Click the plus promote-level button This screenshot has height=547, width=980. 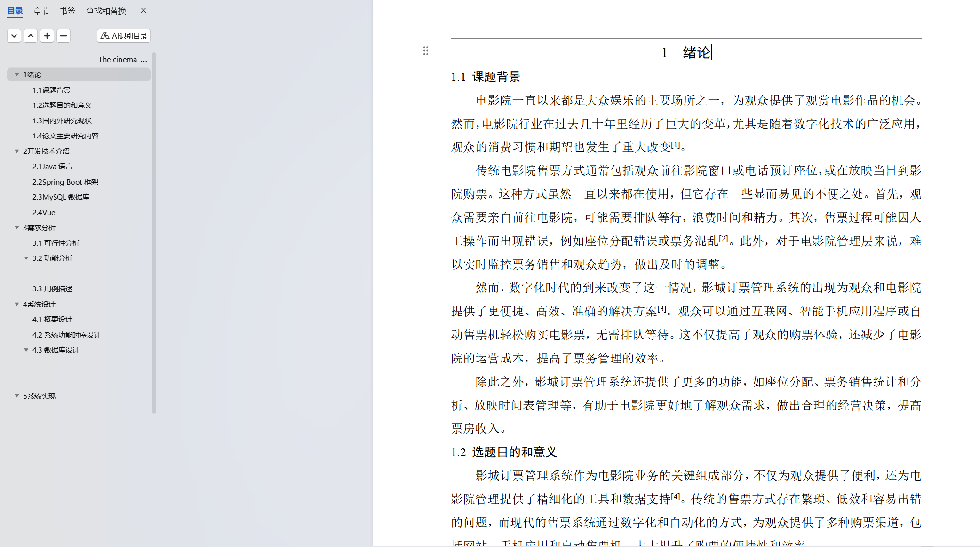point(47,36)
